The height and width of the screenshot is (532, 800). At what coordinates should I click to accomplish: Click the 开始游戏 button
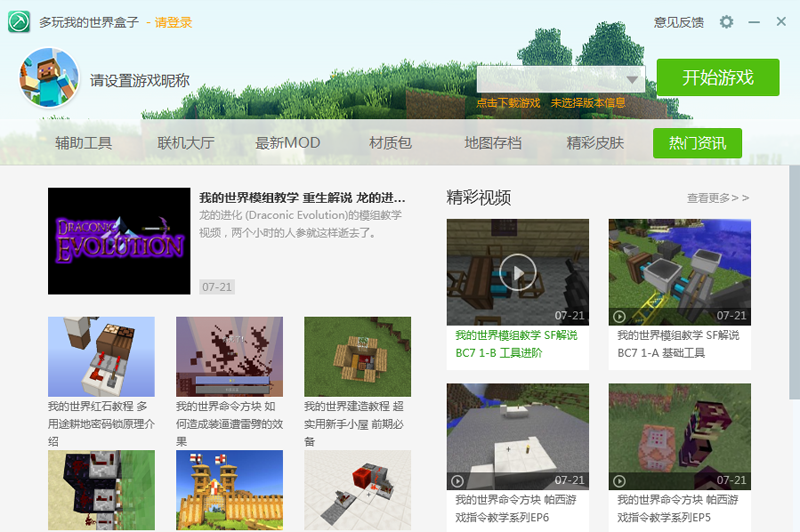(x=718, y=78)
